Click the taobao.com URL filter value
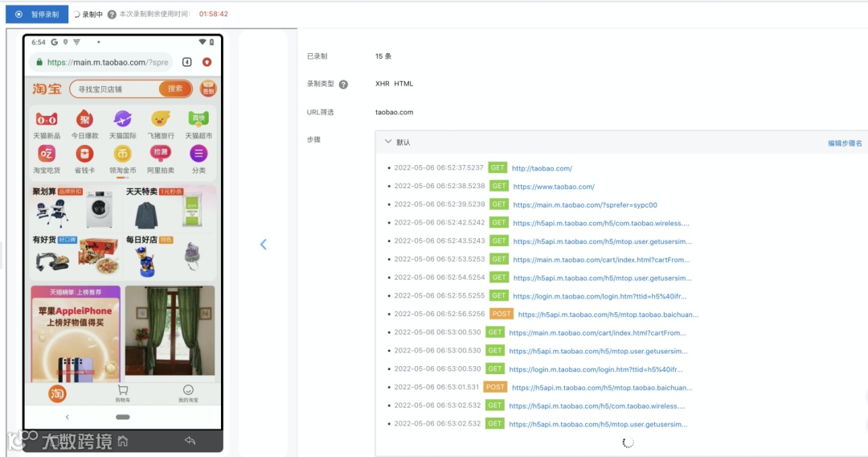Screen dimensions: 868x457 pyautogui.click(x=394, y=113)
